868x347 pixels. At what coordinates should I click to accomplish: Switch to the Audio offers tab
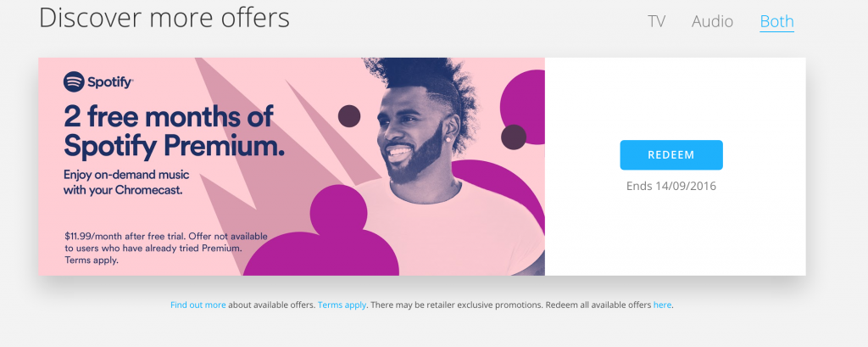pos(712,21)
